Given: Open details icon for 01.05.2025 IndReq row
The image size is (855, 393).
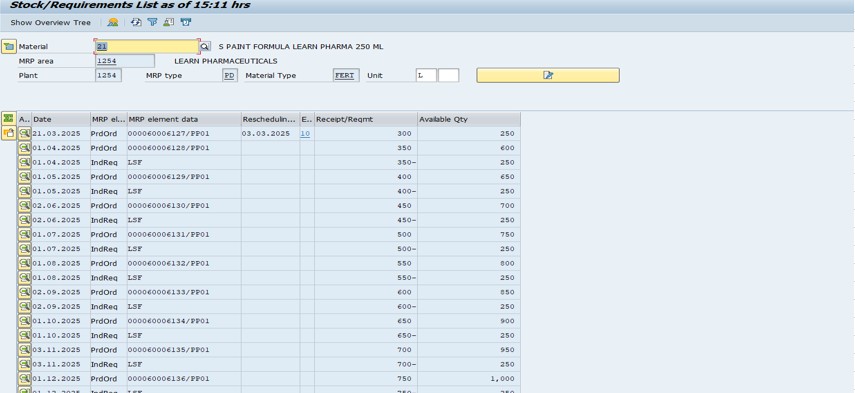Looking at the screenshot, I should coord(25,191).
